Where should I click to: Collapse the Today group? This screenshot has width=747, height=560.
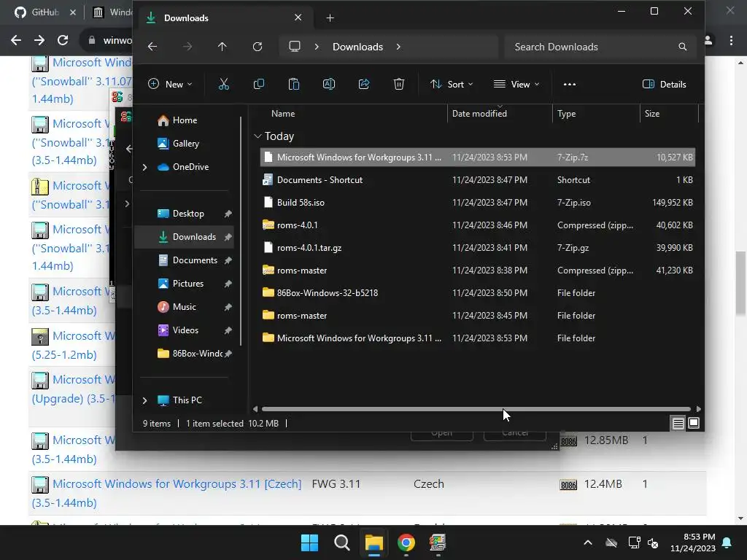tap(258, 136)
